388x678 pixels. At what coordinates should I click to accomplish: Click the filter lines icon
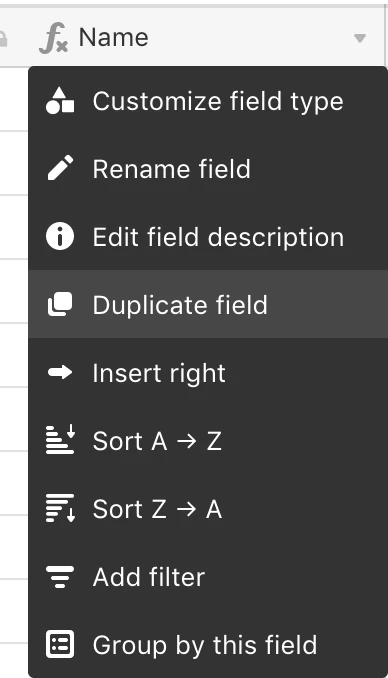[x=60, y=576]
